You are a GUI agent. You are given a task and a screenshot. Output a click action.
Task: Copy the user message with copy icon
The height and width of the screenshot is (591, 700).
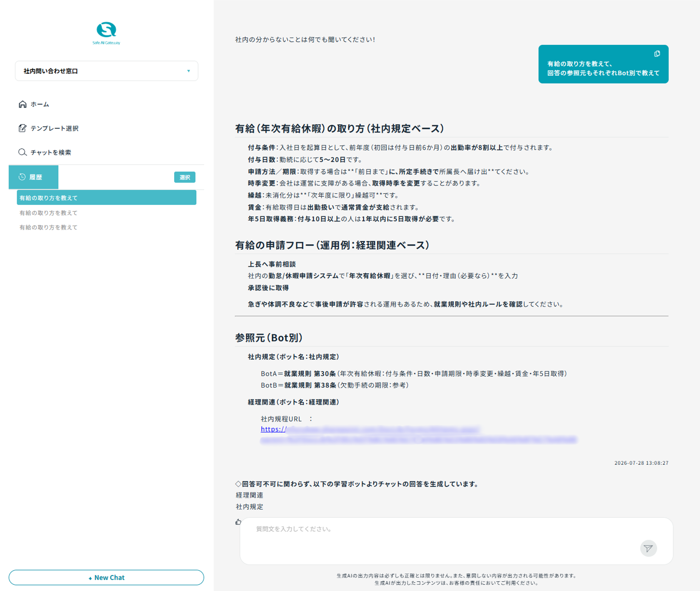click(x=657, y=54)
